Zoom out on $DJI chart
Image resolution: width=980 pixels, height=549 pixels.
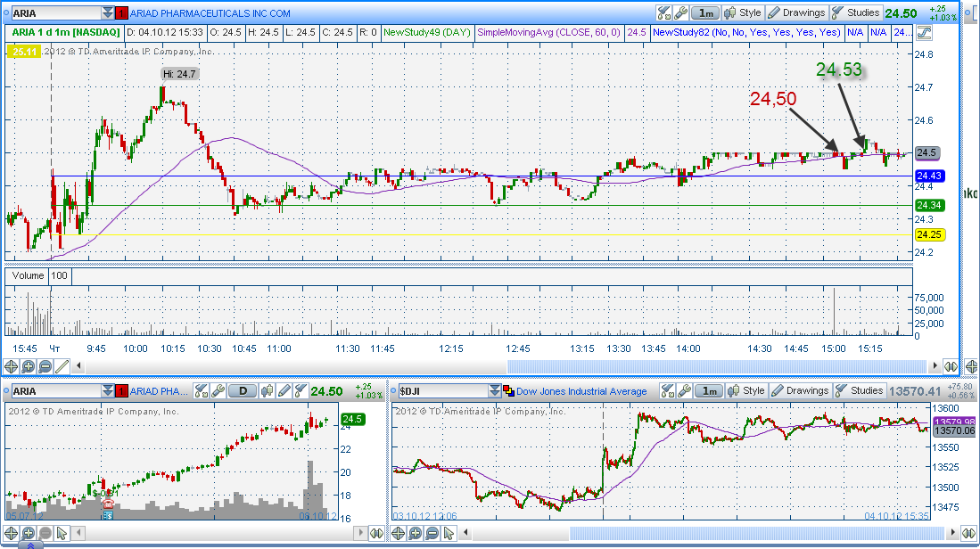tap(432, 533)
